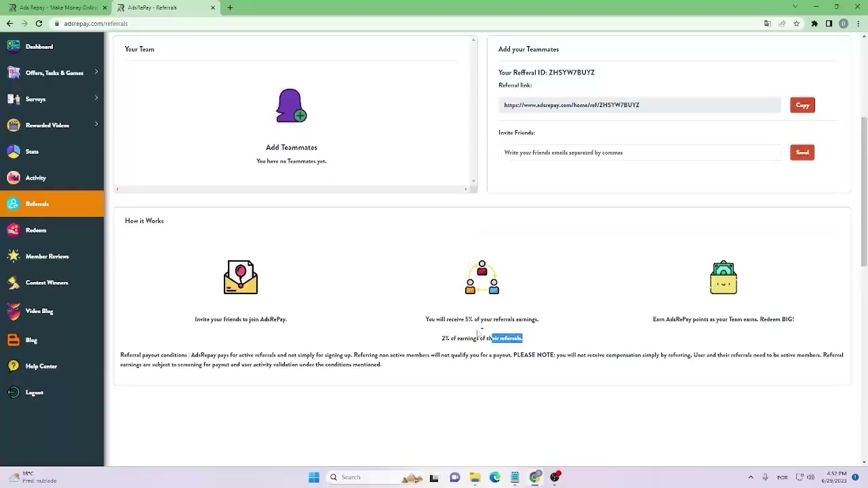Open the Redeem sidebar icon

point(14,230)
